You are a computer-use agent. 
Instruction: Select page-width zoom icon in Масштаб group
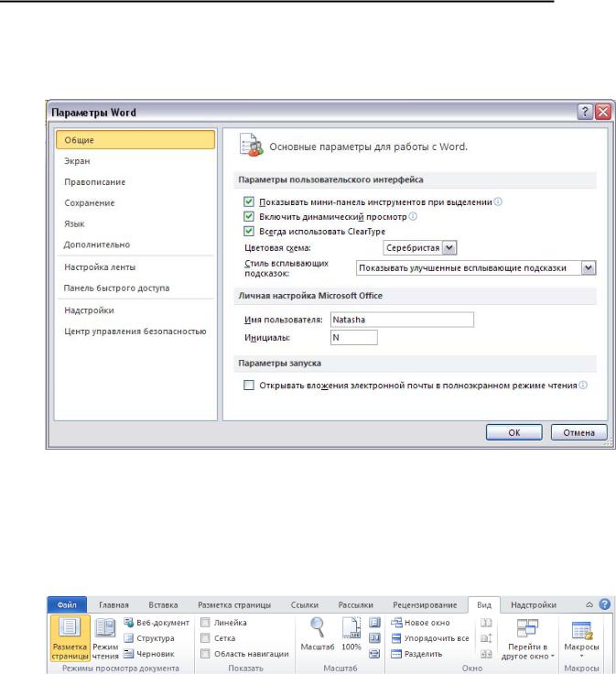click(x=374, y=654)
